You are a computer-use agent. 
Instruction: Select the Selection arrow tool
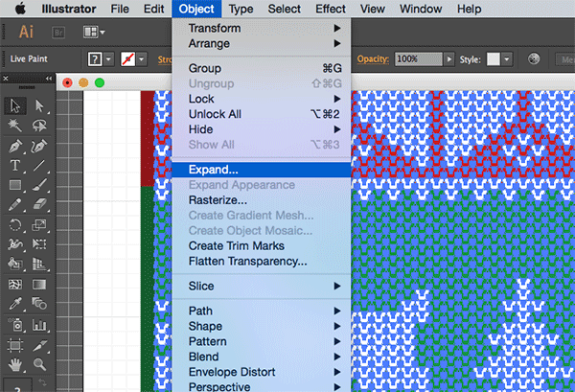tap(16, 105)
